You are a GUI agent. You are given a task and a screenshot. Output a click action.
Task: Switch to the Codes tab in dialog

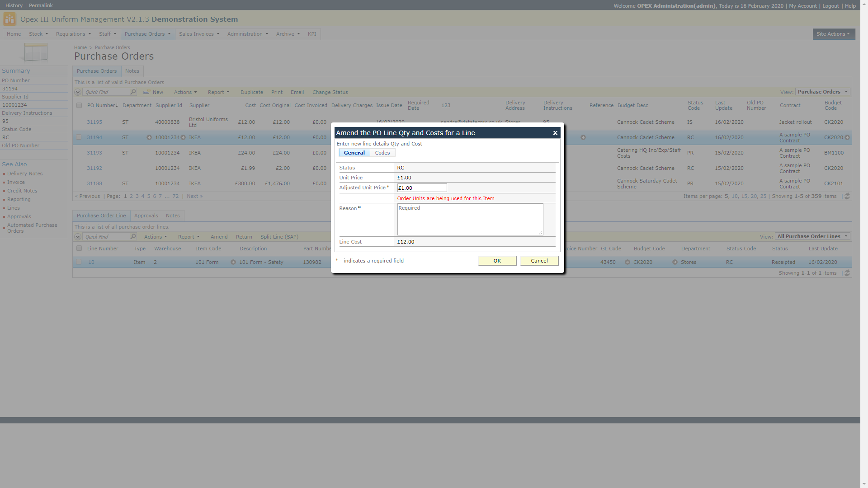[382, 153]
